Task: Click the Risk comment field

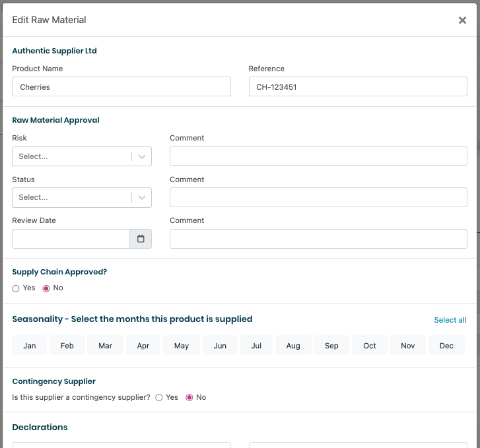Action: click(318, 156)
